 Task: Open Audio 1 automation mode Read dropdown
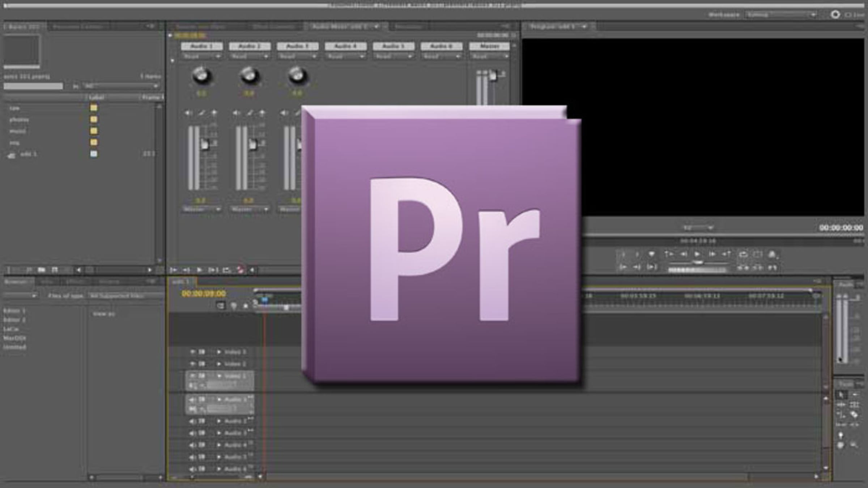(201, 57)
